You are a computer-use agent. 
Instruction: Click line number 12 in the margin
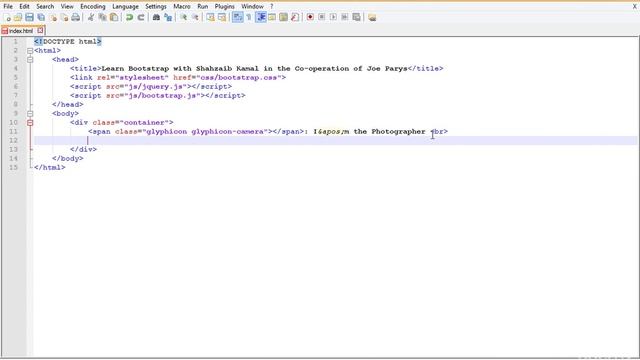(x=13, y=140)
